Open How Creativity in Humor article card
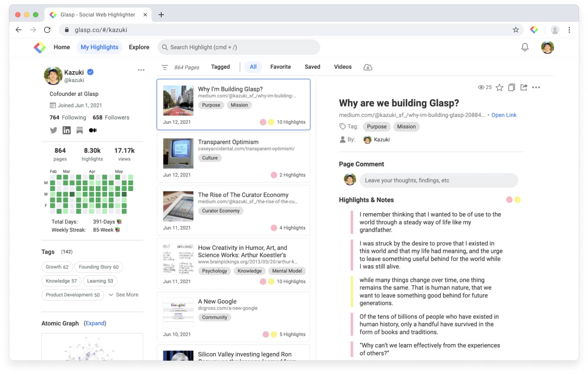The width and height of the screenshot is (588, 374). click(x=233, y=263)
